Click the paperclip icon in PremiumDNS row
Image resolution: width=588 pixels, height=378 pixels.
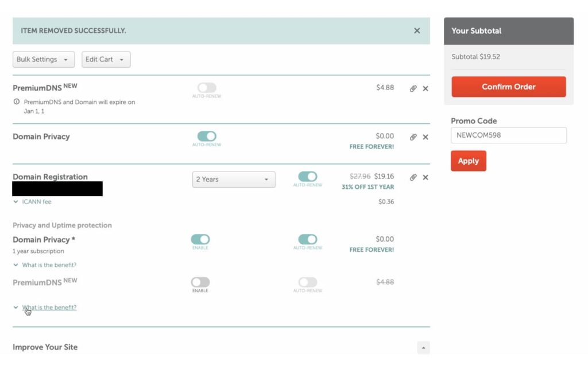pos(413,88)
